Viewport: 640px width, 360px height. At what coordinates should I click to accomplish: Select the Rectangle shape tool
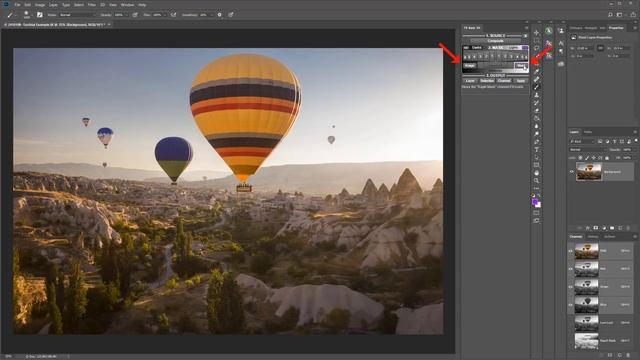coord(536,165)
